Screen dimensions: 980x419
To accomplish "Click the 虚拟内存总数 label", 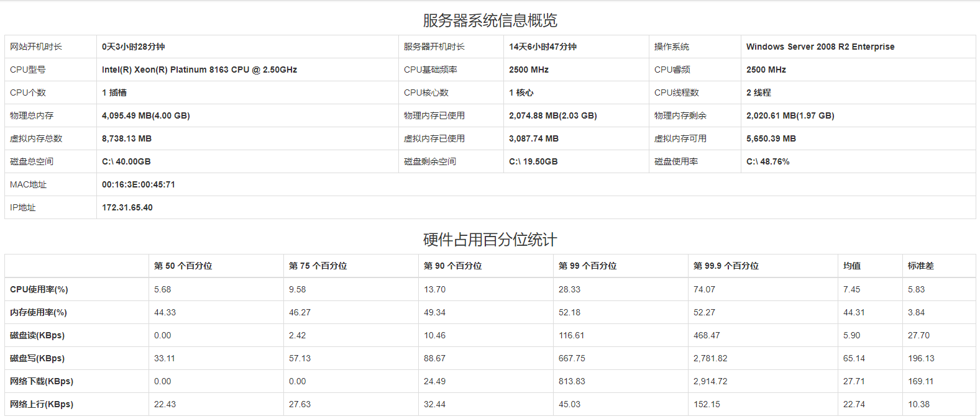I will coord(36,138).
